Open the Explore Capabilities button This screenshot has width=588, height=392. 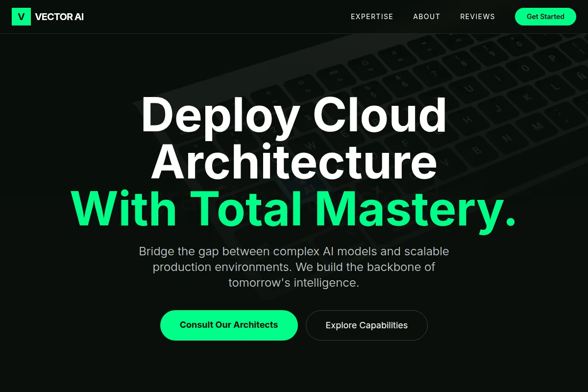tap(367, 325)
